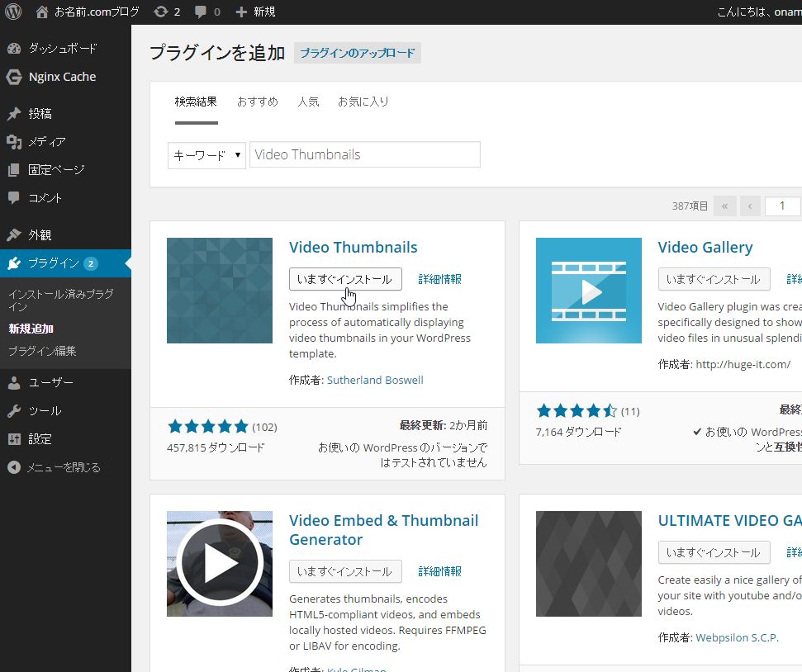
Task: Switch to the お気に入り tab
Action: 363,102
